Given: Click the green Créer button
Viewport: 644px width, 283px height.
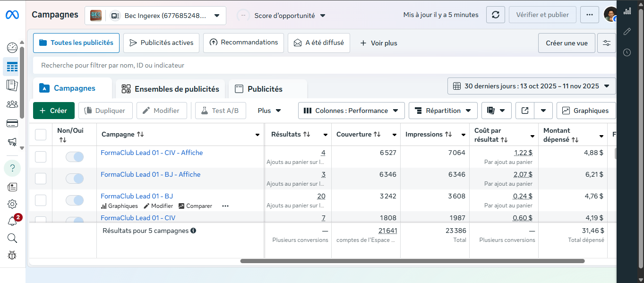Looking at the screenshot, I should (x=54, y=111).
